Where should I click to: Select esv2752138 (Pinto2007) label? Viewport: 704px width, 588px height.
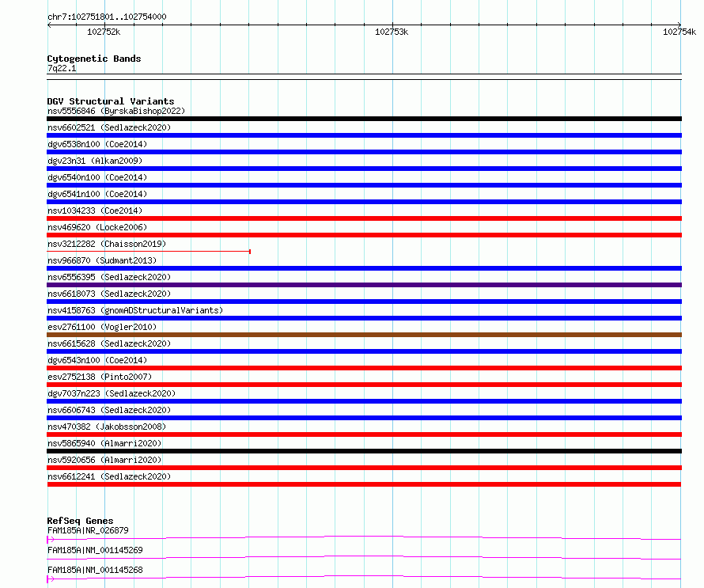[100, 377]
